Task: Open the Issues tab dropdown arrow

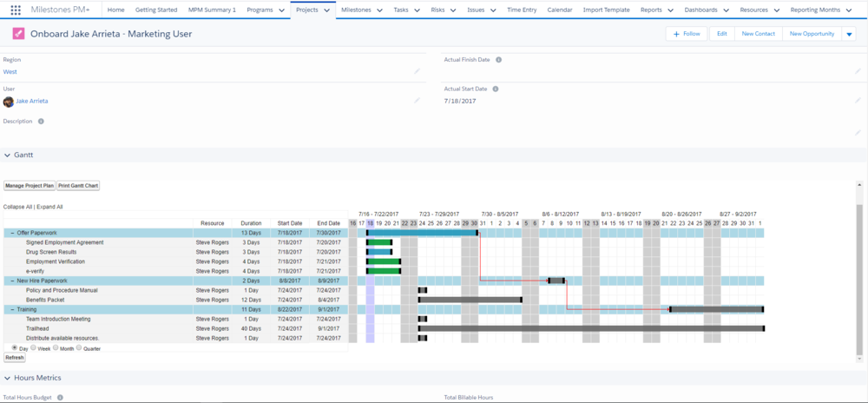Action: click(493, 10)
